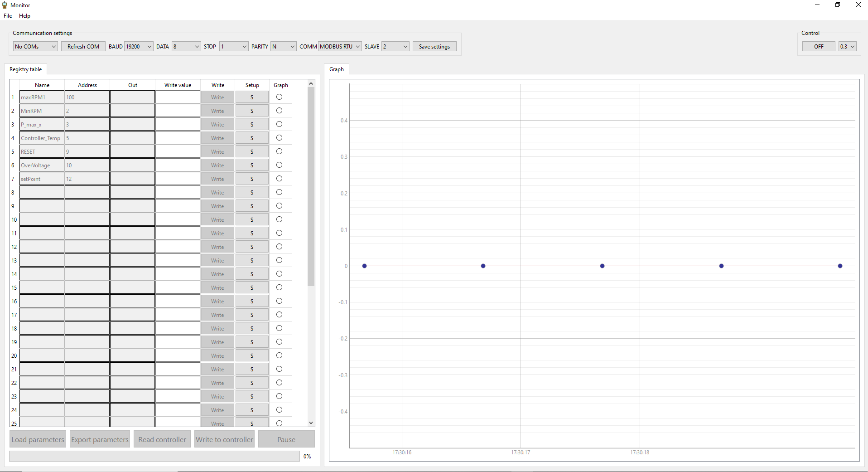
Task: Select graph radio button for Controller_Temp
Action: point(279,138)
